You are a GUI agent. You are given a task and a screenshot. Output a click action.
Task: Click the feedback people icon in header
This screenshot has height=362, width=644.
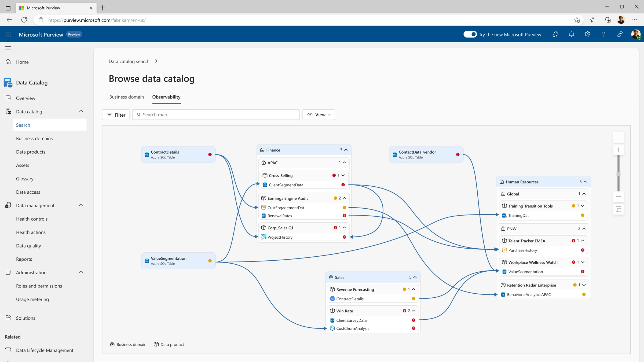tap(620, 34)
